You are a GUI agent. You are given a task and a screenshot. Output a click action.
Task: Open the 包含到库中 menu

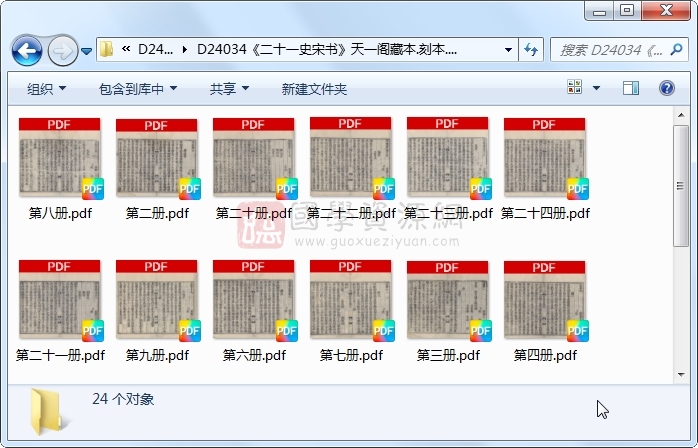click(x=138, y=89)
